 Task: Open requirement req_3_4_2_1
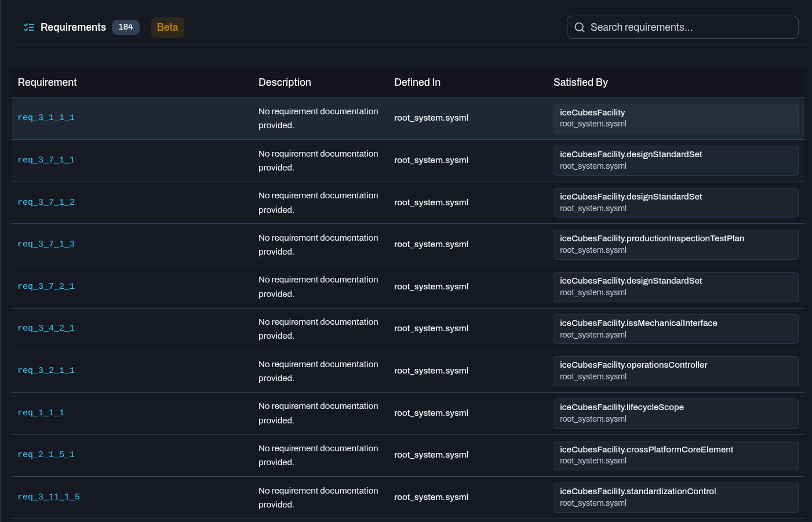point(46,328)
